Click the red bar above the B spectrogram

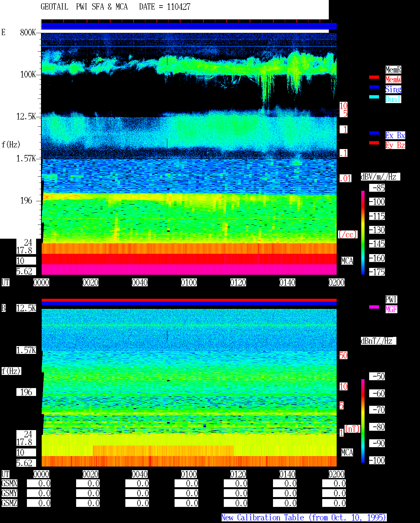click(x=189, y=300)
